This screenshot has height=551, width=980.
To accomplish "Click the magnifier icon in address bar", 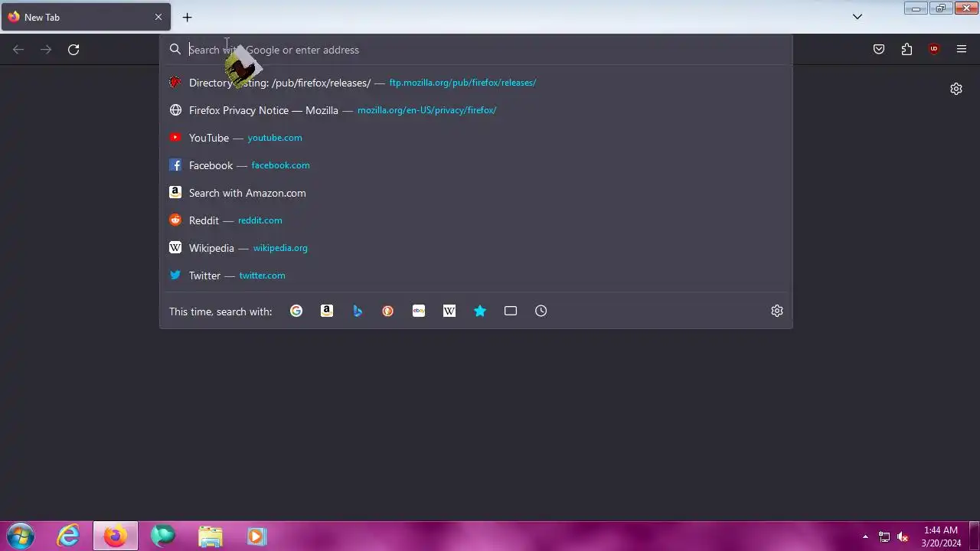I will pos(175,50).
